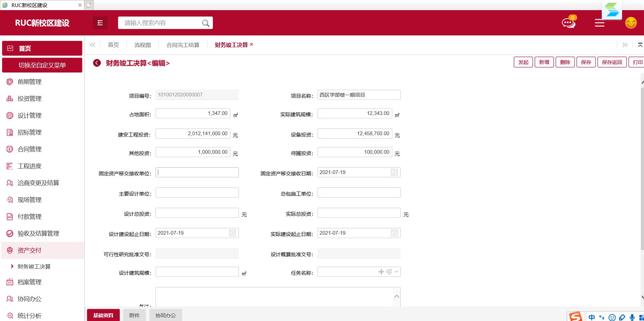Toggle the sidebar collapse hamburger button

(100, 23)
